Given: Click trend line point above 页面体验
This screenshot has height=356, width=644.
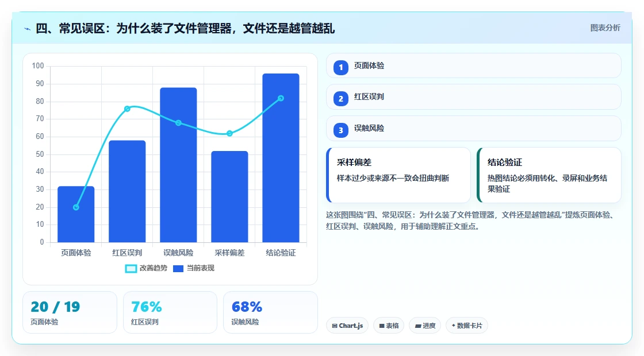Looking at the screenshot, I should (x=76, y=207).
